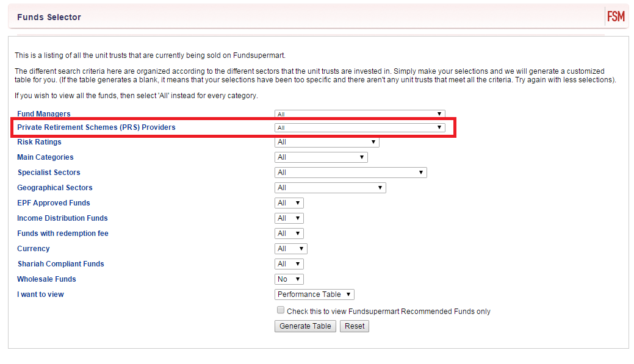Open the Currency dropdown

pyautogui.click(x=290, y=249)
